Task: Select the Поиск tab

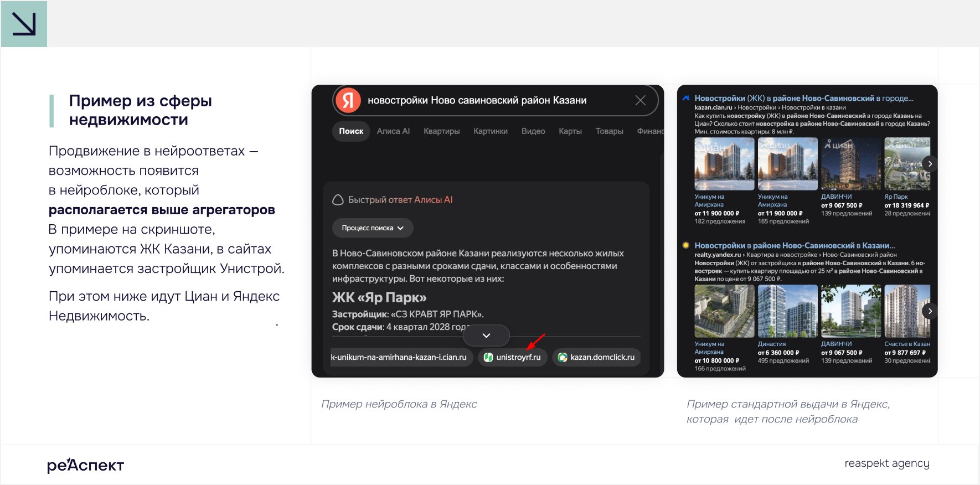Action: coord(351,131)
